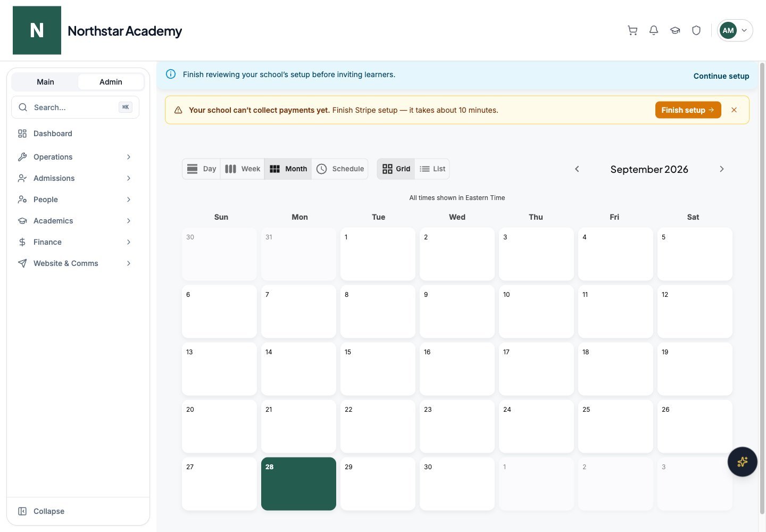766x532 pixels.
Task: Click the Northstar Academy title
Action: point(124,31)
